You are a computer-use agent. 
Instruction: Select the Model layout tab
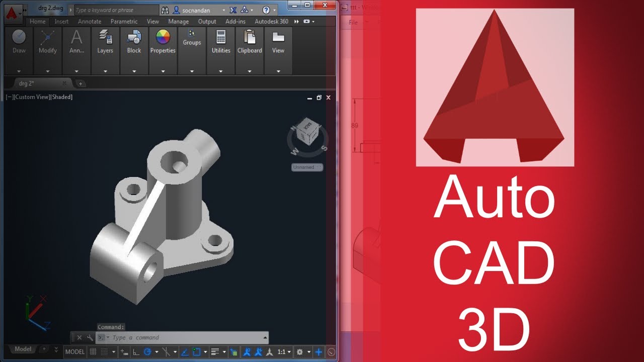tap(23, 349)
